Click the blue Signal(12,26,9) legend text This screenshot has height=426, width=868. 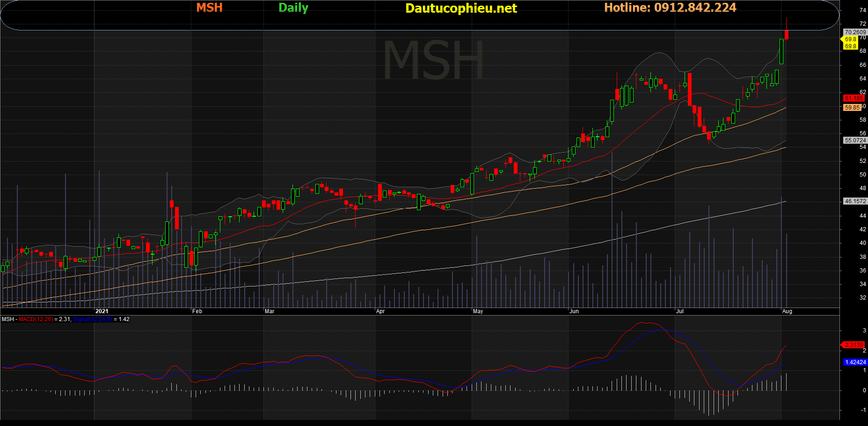tap(93, 319)
